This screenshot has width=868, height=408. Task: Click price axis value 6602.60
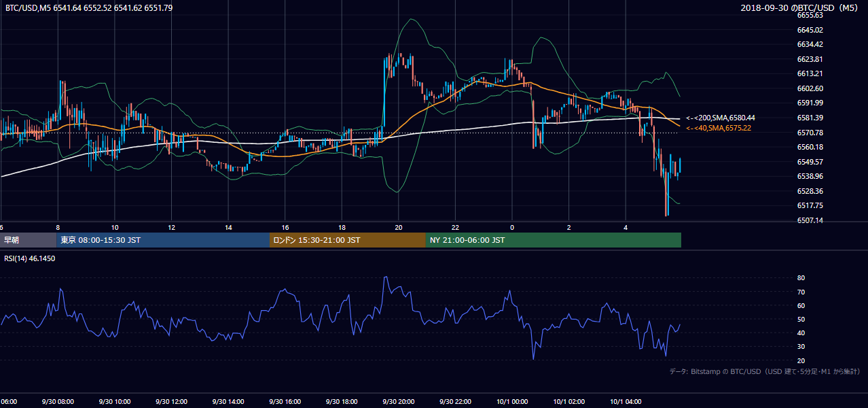click(810, 88)
